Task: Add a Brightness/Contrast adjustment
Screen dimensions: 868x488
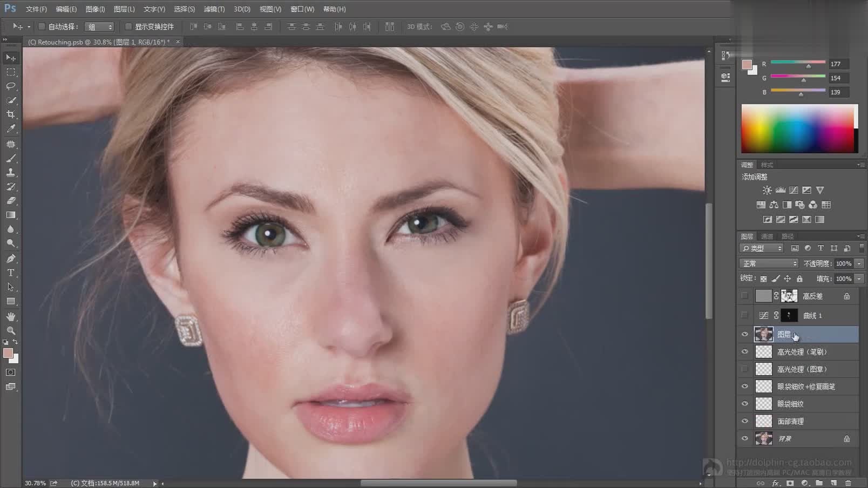Action: click(x=767, y=190)
